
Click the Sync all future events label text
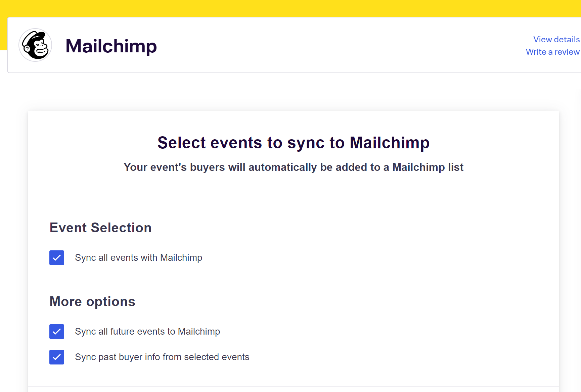point(148,332)
